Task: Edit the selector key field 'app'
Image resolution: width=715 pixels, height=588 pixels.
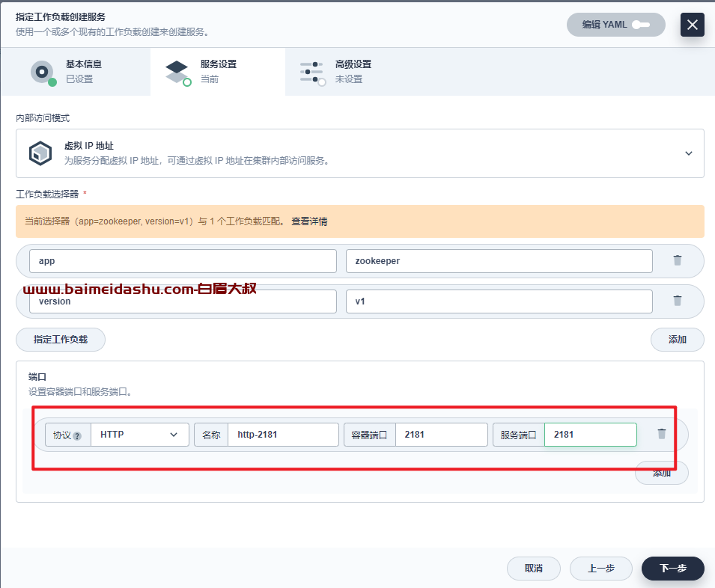Action: coord(183,261)
